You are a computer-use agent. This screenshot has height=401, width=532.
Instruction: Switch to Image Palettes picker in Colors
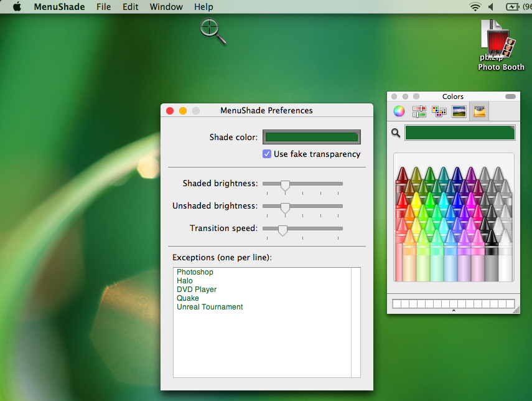point(459,111)
